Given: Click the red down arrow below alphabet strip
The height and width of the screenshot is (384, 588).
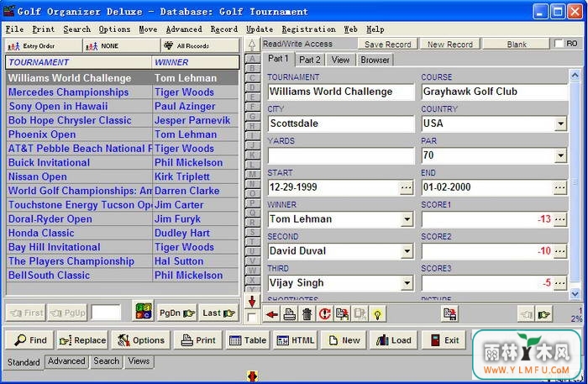Looking at the screenshot, I should click(252, 301).
